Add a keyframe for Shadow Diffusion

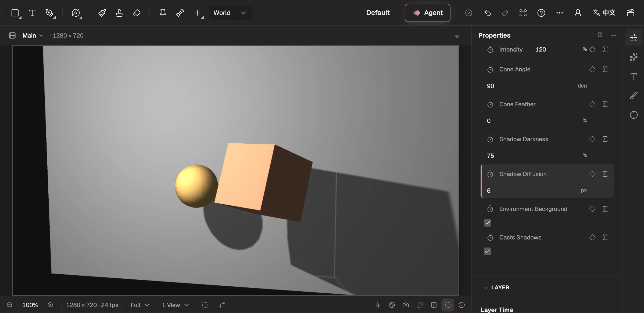point(592,174)
